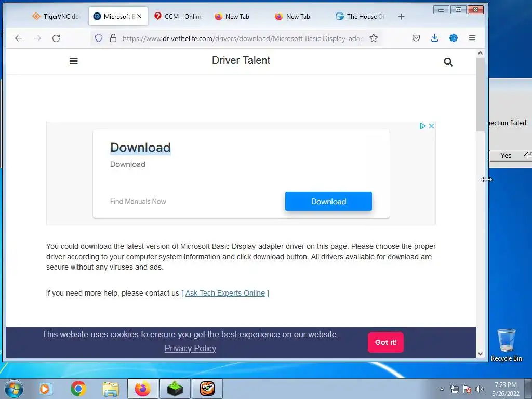Viewport: 532px width, 399px height.
Task: Open a new tab with the plus button
Action: (x=402, y=16)
